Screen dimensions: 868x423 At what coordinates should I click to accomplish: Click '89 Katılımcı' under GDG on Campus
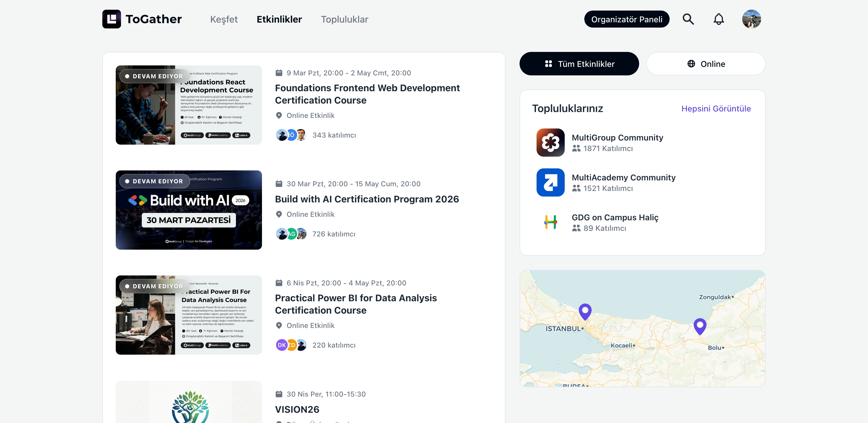tap(605, 228)
